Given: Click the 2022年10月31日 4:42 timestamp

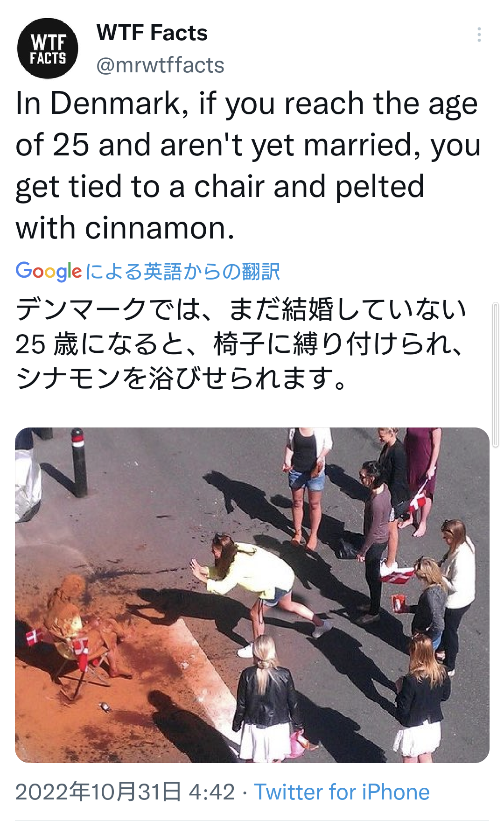Looking at the screenshot, I should click(x=125, y=792).
